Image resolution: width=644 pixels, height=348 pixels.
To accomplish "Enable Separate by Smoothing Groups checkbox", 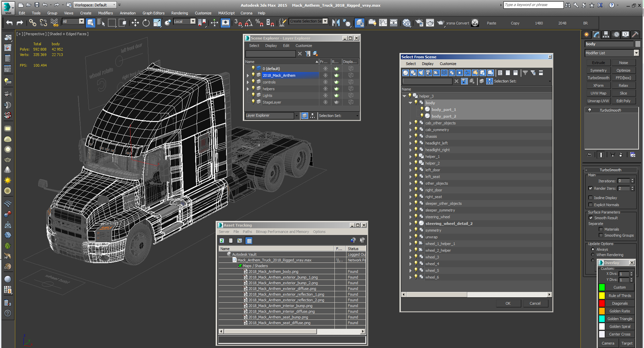I will click(600, 235).
